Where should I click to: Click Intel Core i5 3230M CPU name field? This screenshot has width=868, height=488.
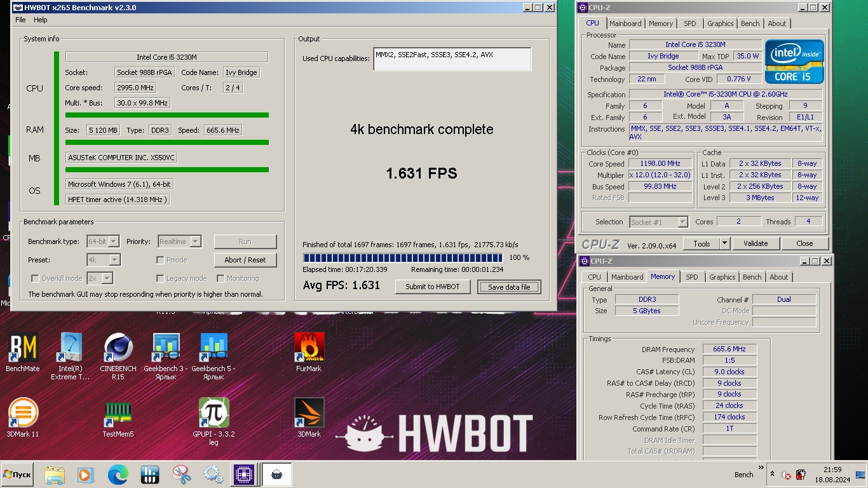click(x=166, y=57)
